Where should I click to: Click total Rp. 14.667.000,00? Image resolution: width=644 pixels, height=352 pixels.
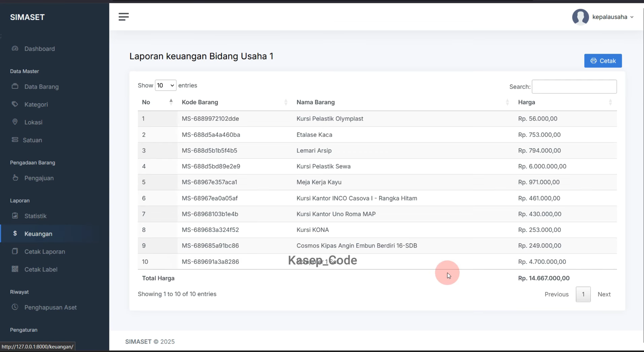(544, 278)
